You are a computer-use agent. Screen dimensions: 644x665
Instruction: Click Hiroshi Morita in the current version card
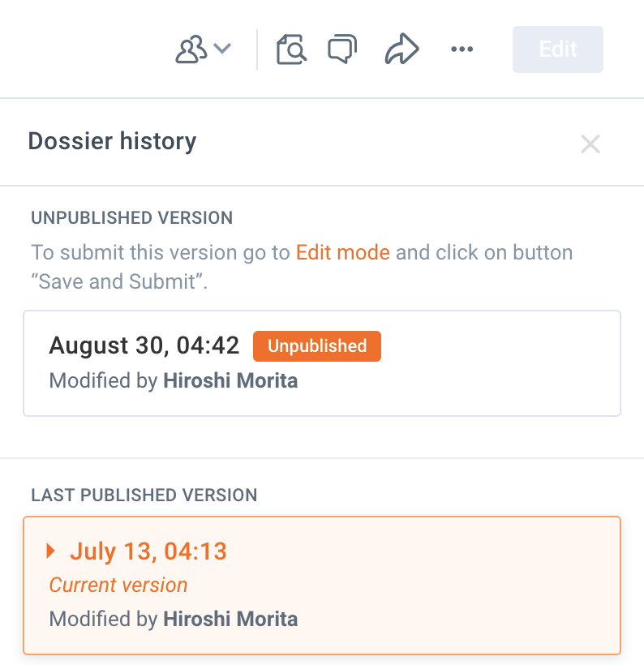[x=230, y=620]
